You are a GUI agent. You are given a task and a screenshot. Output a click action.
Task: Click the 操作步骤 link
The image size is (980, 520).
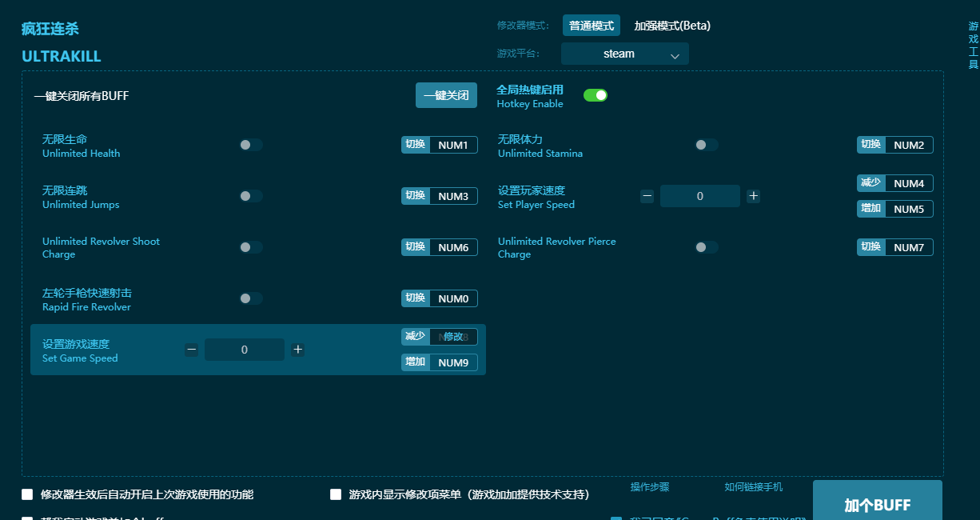click(x=650, y=486)
